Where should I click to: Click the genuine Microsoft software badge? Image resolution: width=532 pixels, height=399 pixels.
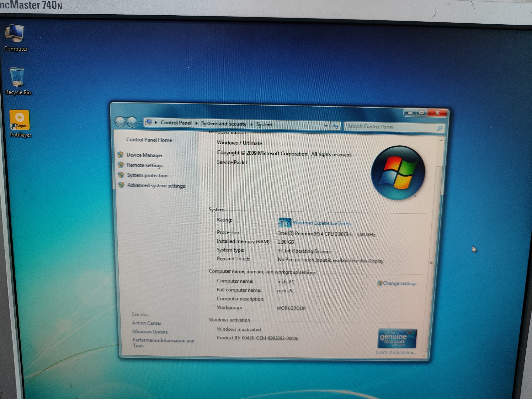[x=397, y=339]
